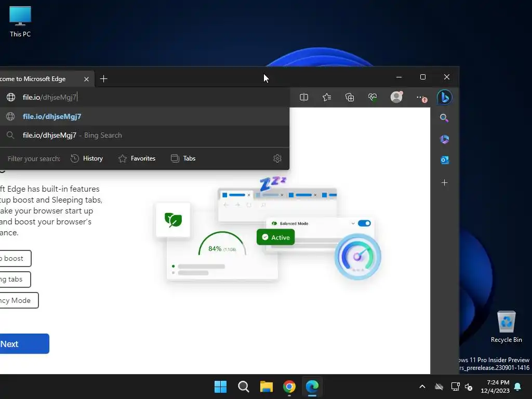The height and width of the screenshot is (399, 532).
Task: Open the network status tray icon
Action: point(455,387)
